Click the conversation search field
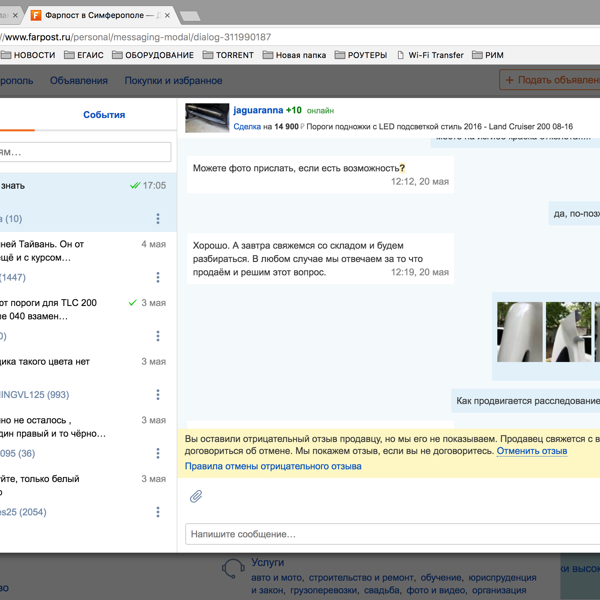The image size is (600, 600). coord(85,152)
